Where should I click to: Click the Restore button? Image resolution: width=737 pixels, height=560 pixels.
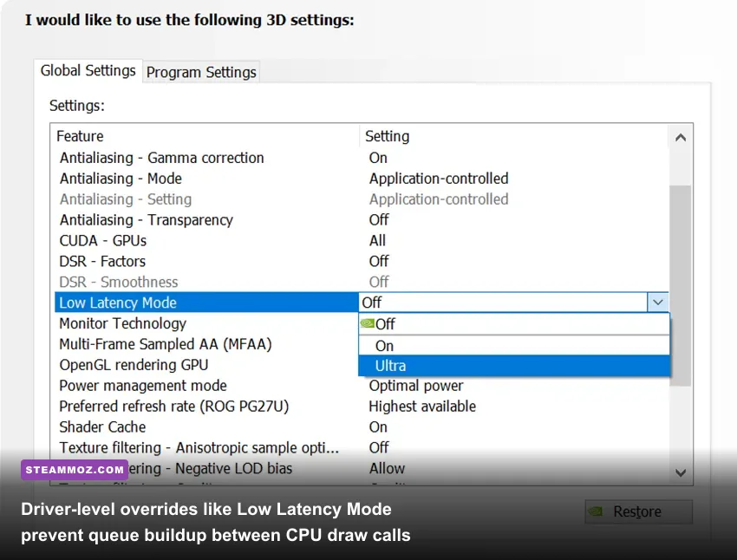[638, 511]
